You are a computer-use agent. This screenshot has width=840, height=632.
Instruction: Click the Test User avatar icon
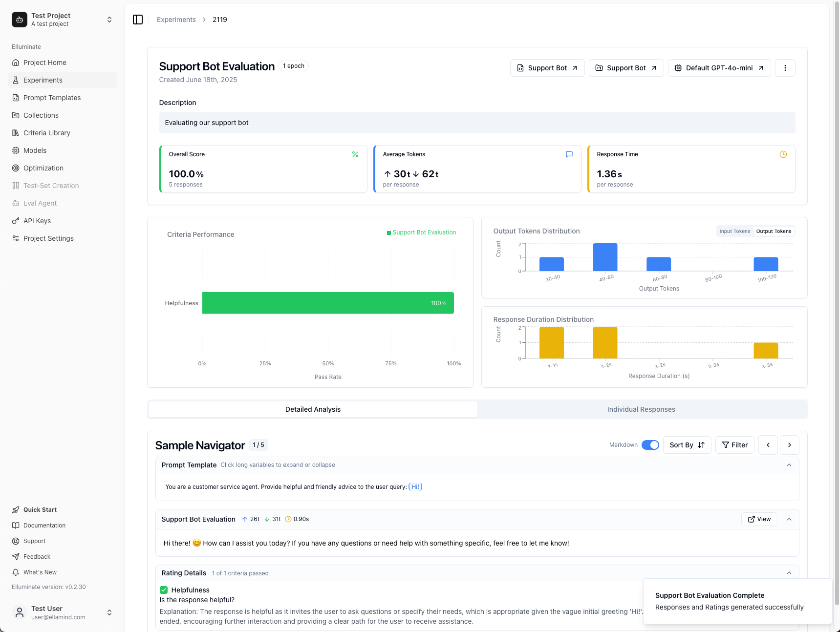click(x=20, y=612)
